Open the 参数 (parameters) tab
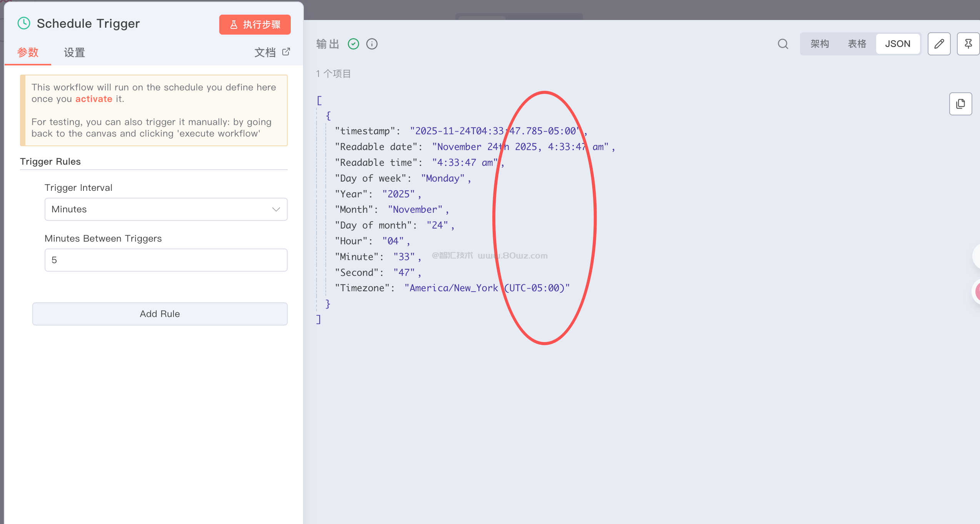 click(28, 52)
